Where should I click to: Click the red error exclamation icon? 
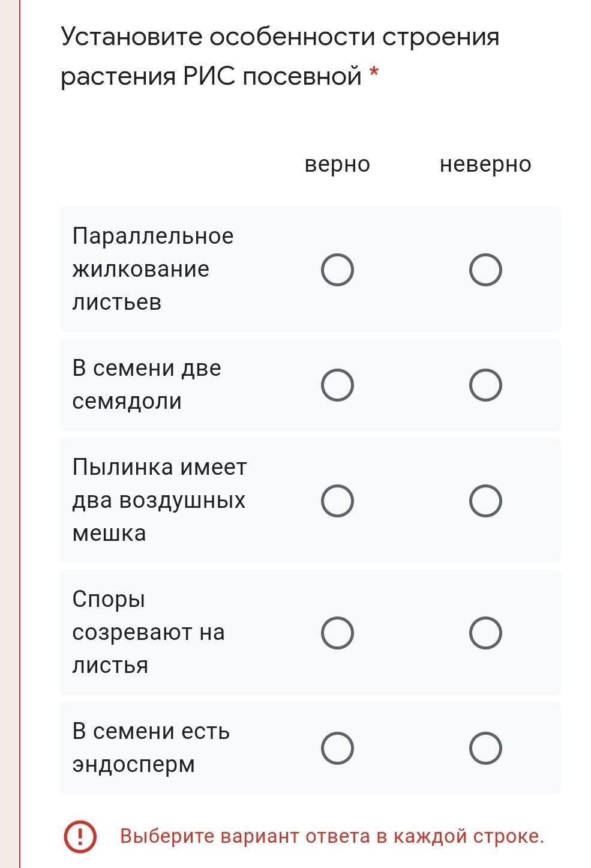pos(80,836)
